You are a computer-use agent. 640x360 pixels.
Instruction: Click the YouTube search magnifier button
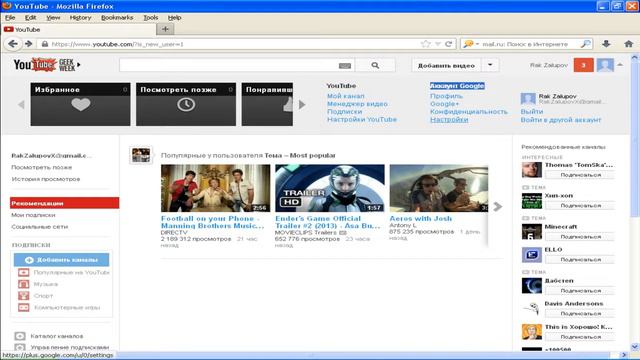pos(375,65)
